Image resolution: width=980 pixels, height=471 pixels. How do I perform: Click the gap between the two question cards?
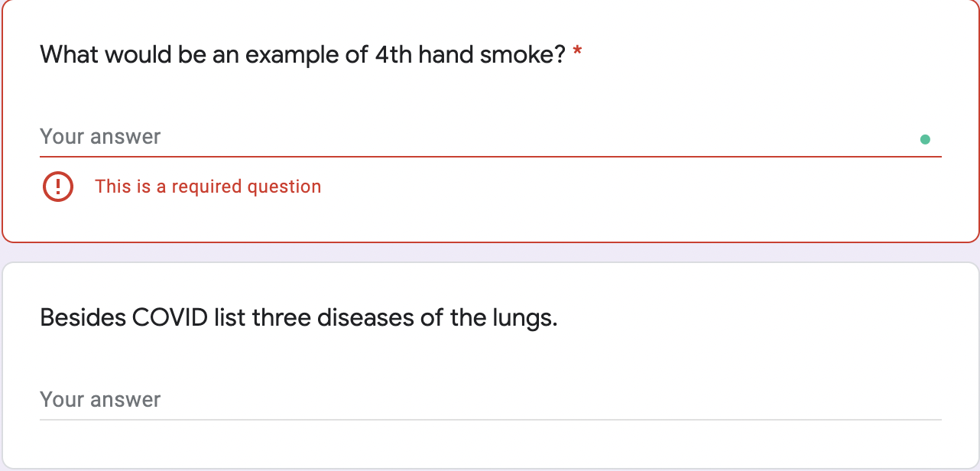pos(490,250)
